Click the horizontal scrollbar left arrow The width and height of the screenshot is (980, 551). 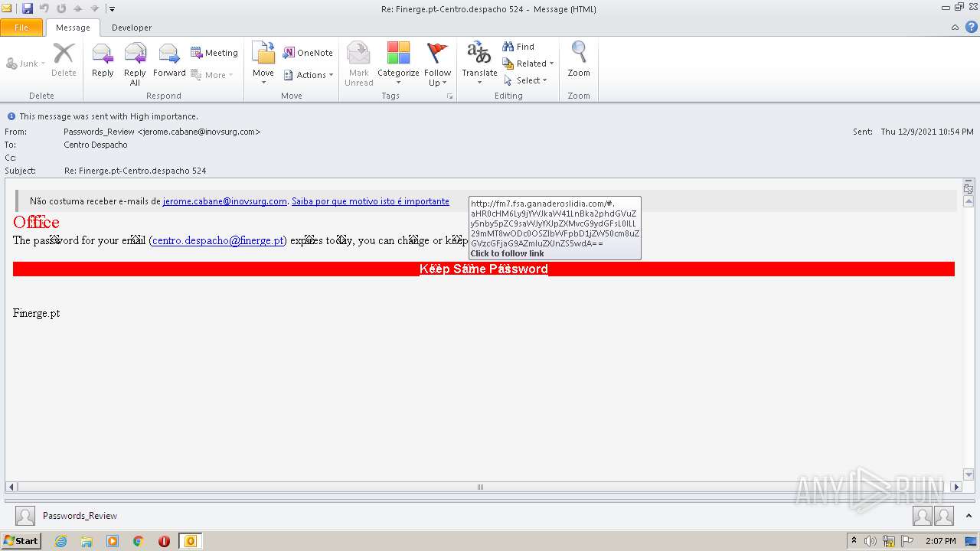pos(11,487)
